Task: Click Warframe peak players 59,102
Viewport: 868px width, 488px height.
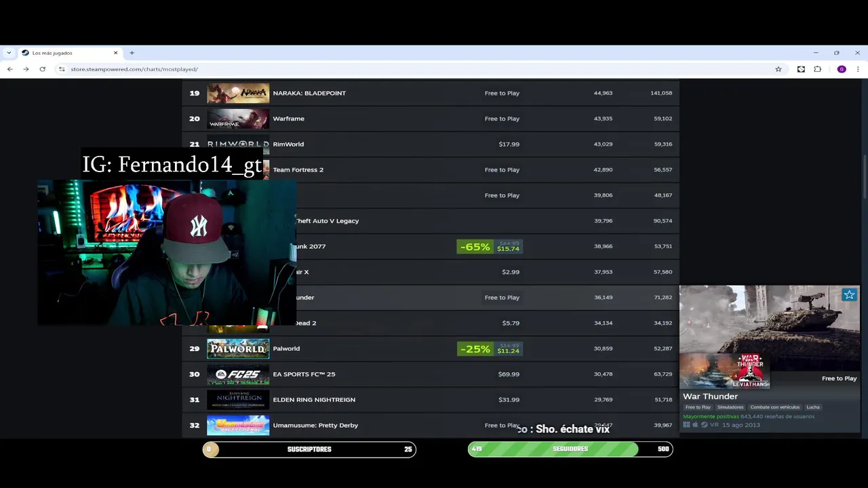Action: click(663, 119)
